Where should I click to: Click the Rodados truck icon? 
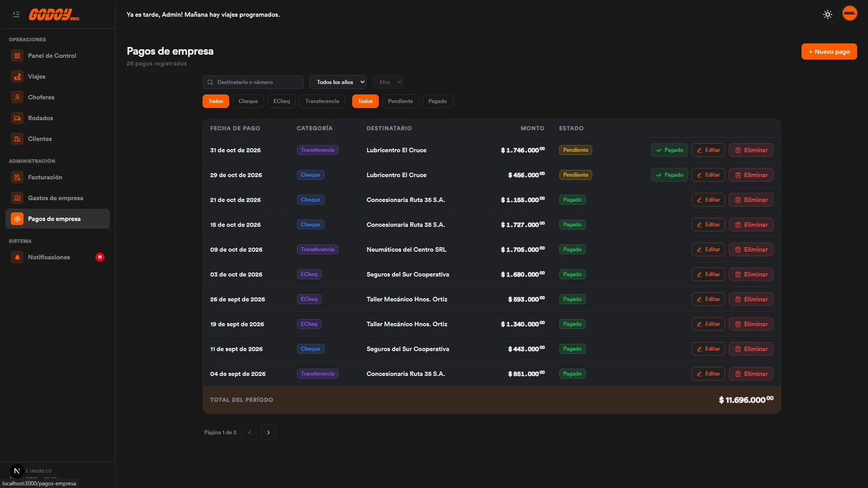pyautogui.click(x=17, y=118)
